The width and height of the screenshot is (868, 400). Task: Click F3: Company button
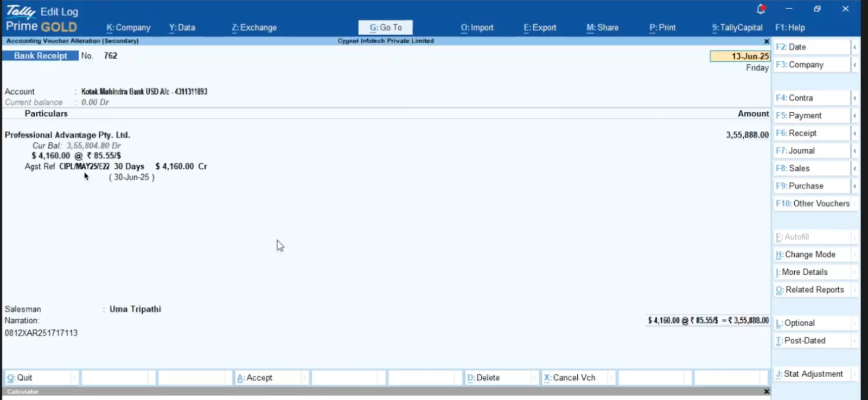point(812,65)
